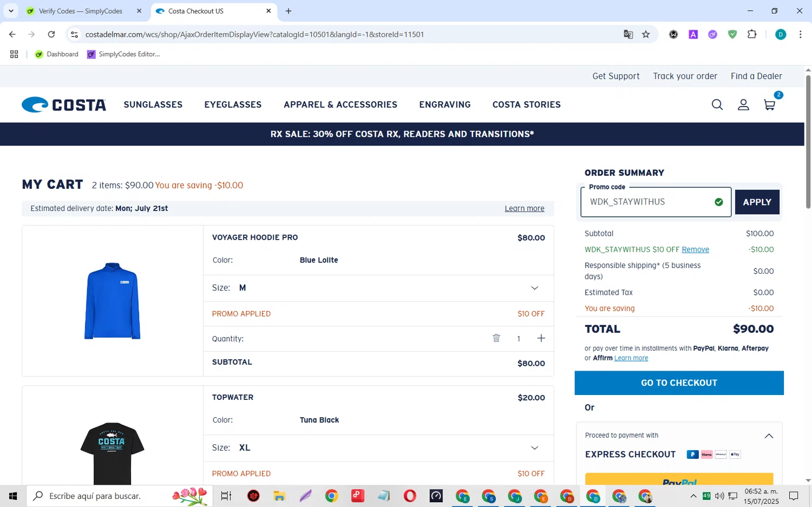The image size is (812, 507).
Task: Click the Topwater product title
Action: [x=233, y=397]
